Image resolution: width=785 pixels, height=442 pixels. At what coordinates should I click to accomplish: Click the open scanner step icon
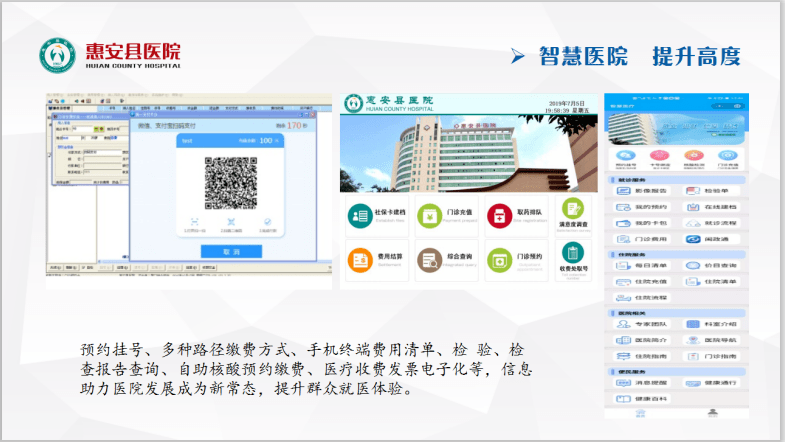tap(195, 222)
